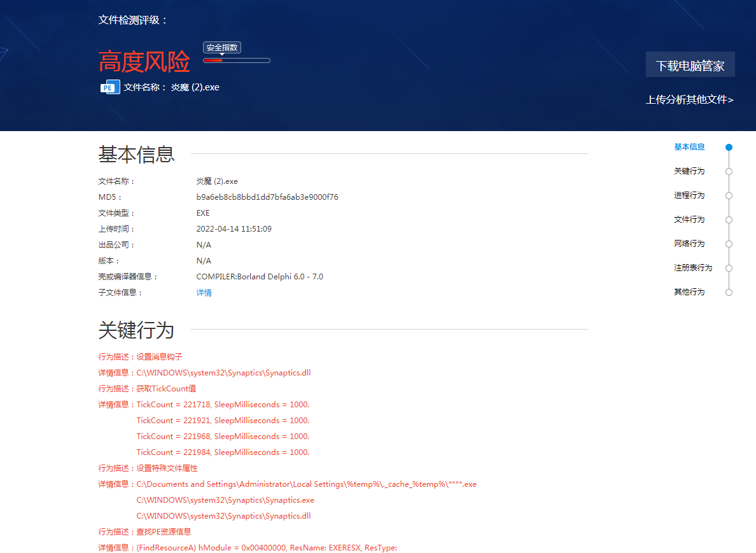Click the 安全指数 progress bar
The image size is (756, 553).
[x=237, y=60]
